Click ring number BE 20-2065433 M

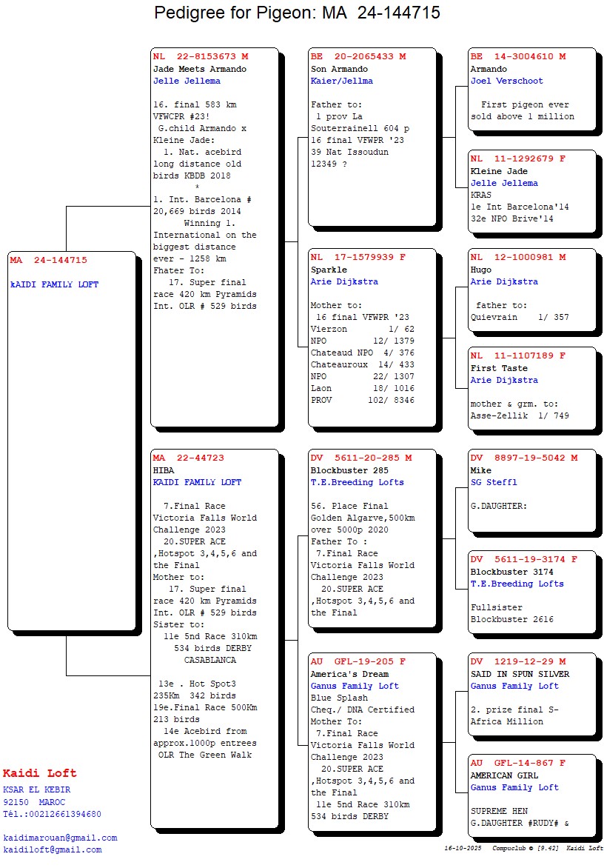click(358, 56)
